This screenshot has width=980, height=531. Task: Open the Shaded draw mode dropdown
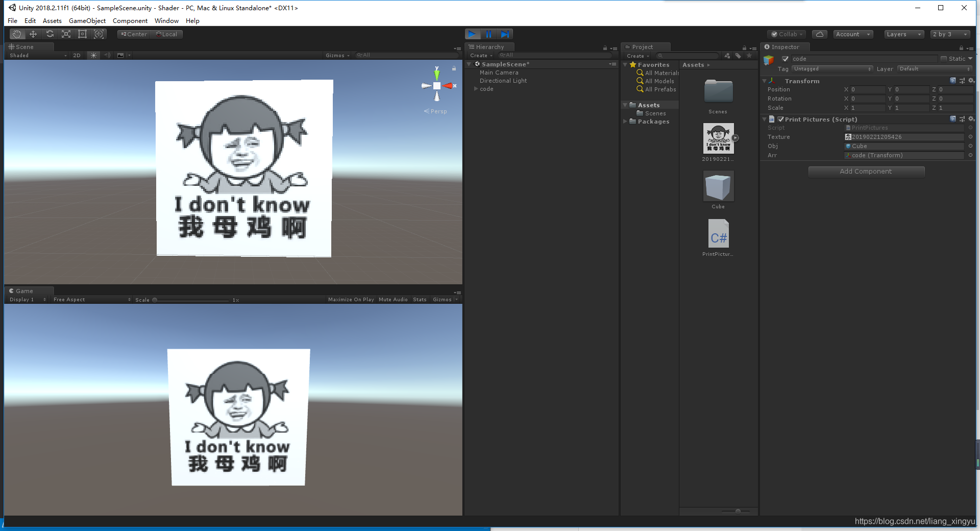coord(38,55)
